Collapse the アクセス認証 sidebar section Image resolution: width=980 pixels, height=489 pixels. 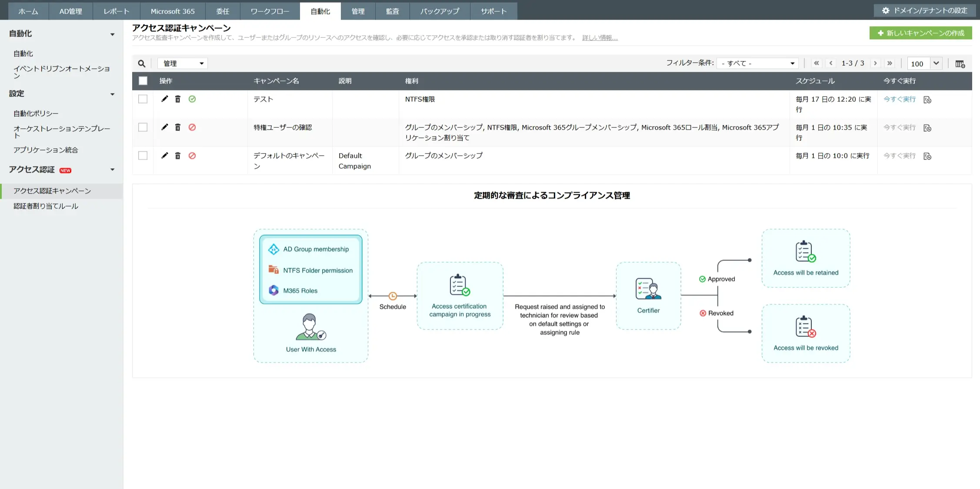coord(112,170)
